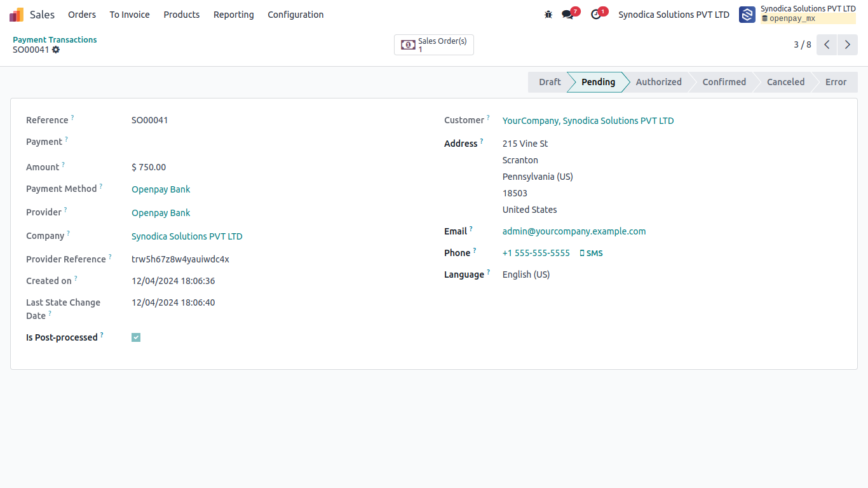Send SMS via the SMS button
The image size is (868, 488).
coord(591,253)
